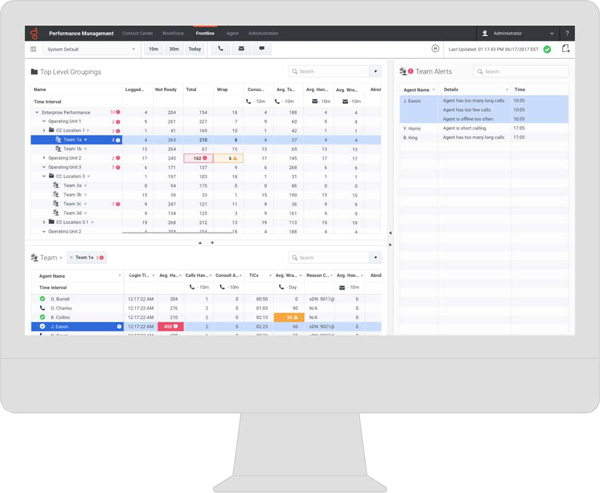
Task: Open the help question mark icon
Action: 567,33
